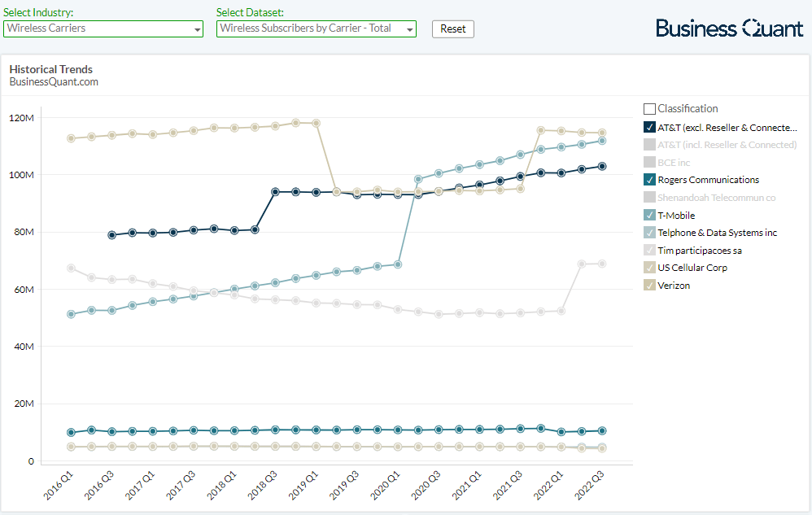Toggle the T-Mobile checkbox

point(649,215)
